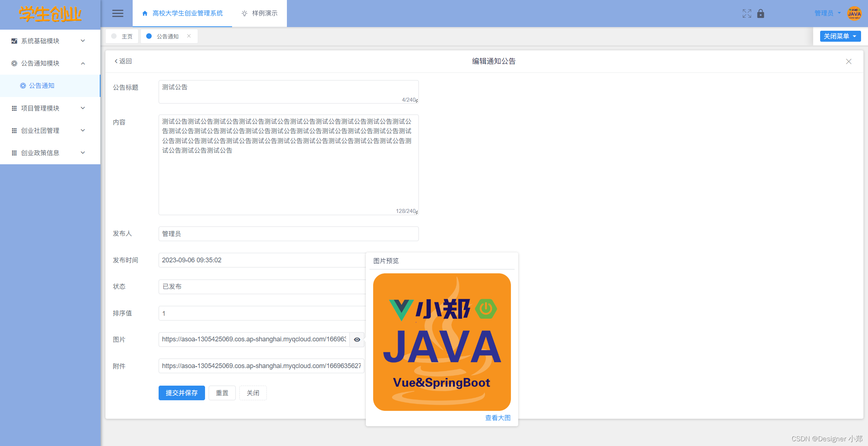This screenshot has width=868, height=446.
Task: Expand the 系统基础模块 section
Action: tap(50, 41)
